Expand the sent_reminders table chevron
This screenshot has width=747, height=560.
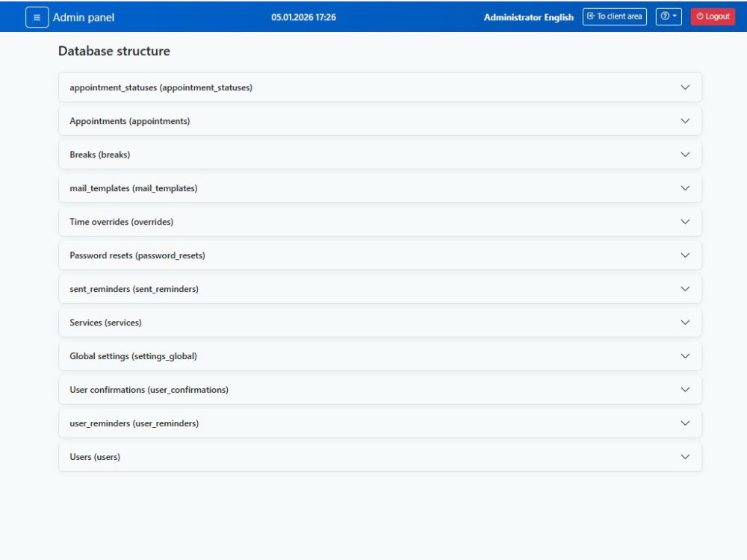coord(685,289)
